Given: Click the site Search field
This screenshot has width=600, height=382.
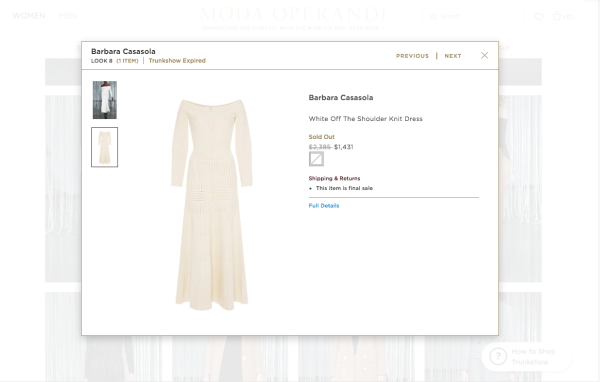Looking at the screenshot, I should pos(474,16).
